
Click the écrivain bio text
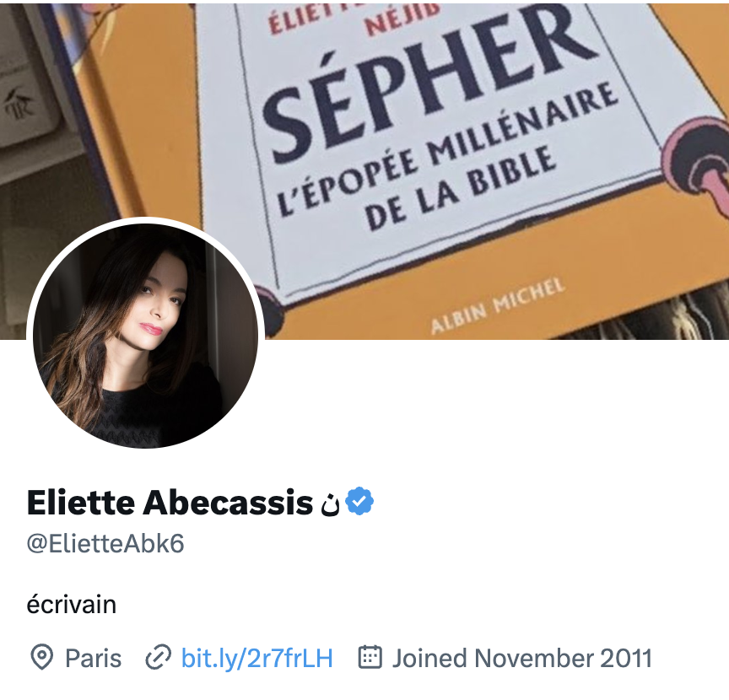[72, 604]
